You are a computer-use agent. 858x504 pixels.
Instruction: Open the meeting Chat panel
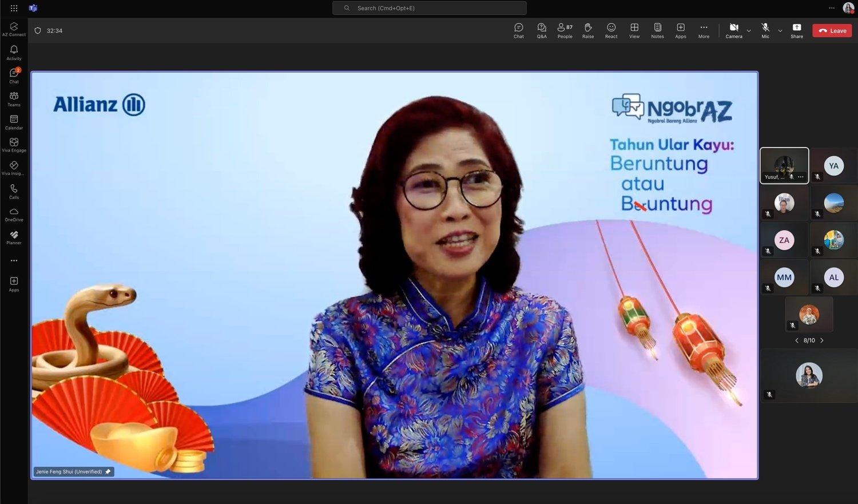[x=518, y=30]
